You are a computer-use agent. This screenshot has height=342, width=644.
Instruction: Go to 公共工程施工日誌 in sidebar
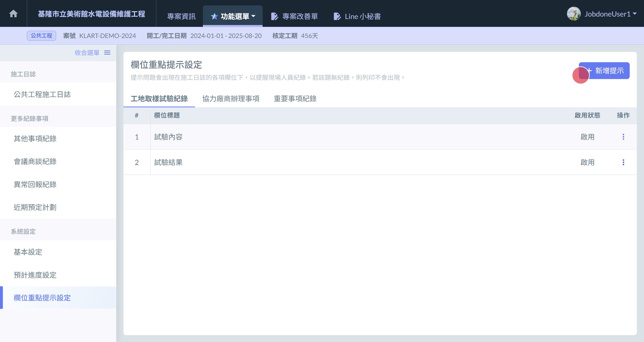point(42,94)
